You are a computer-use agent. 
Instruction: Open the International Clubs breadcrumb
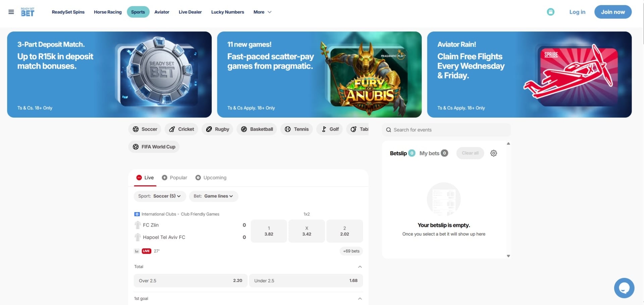click(x=159, y=214)
